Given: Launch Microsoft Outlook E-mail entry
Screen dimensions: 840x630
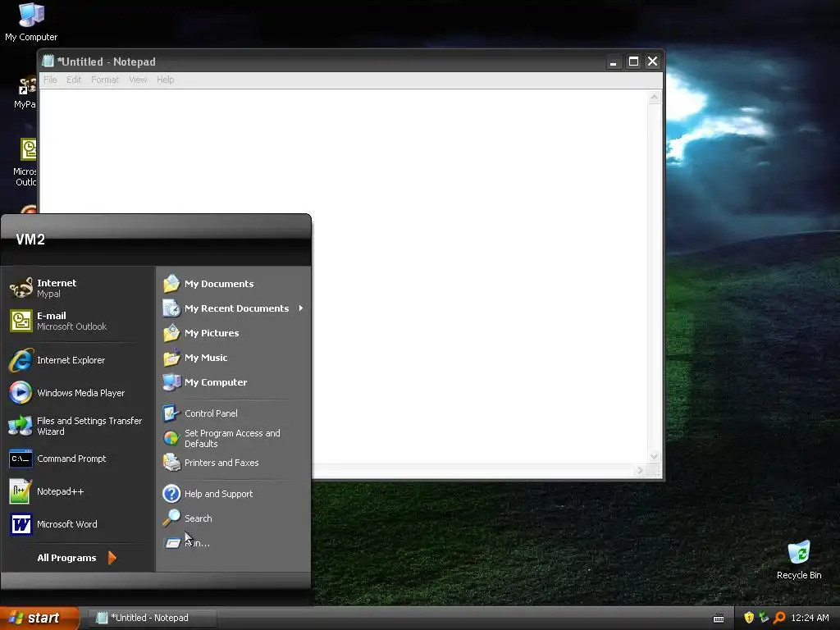Looking at the screenshot, I should 78,321.
